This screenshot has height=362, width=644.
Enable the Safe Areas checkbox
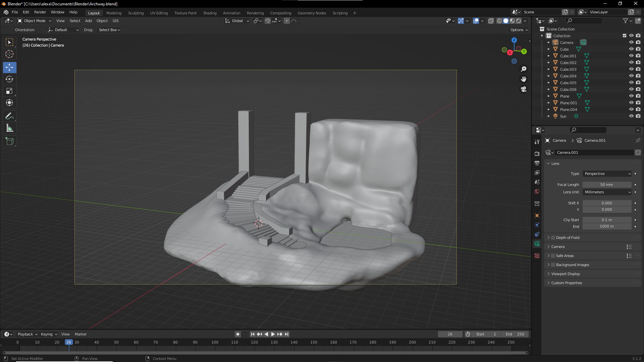[553, 256]
